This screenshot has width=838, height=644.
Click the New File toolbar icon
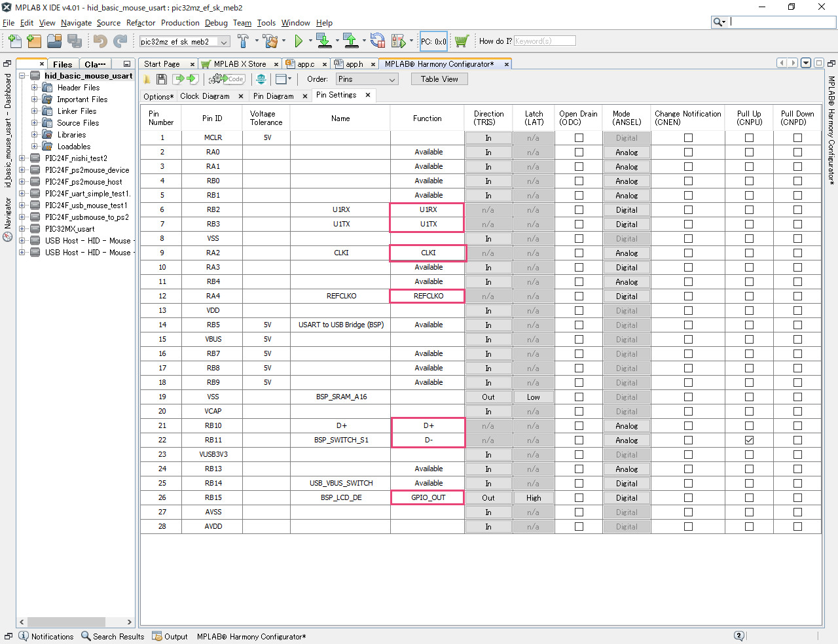(x=14, y=41)
